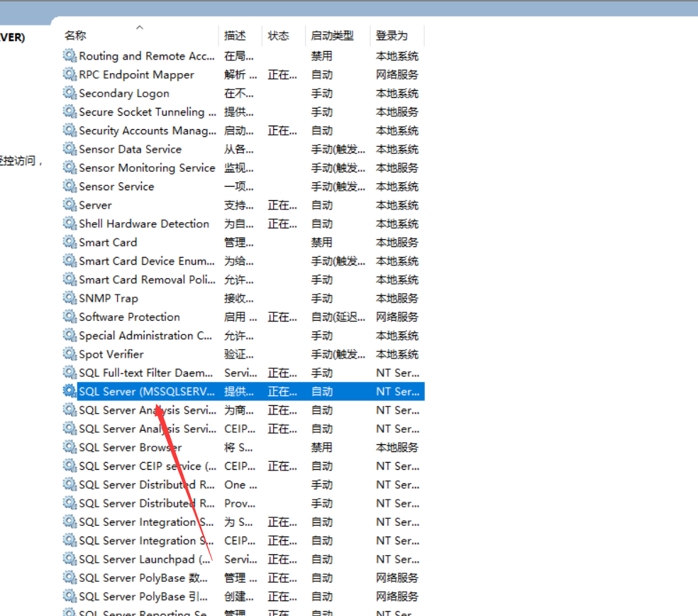Click the sort arrow above 名称
The image size is (698, 616).
pos(139,28)
